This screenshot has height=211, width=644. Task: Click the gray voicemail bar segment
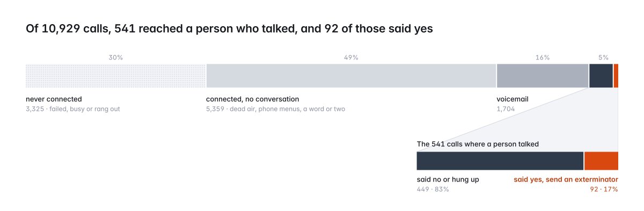point(543,76)
